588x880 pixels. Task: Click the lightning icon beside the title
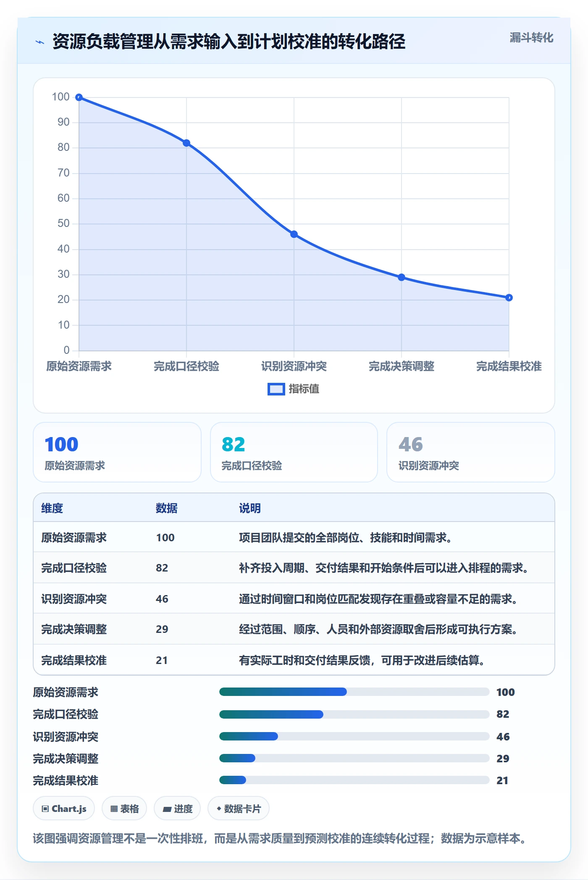pyautogui.click(x=40, y=42)
